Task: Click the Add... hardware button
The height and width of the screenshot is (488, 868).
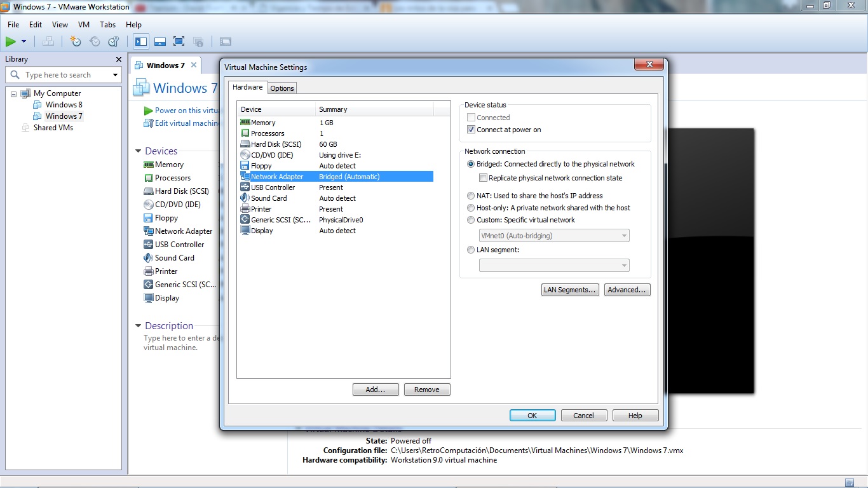Action: tap(376, 390)
